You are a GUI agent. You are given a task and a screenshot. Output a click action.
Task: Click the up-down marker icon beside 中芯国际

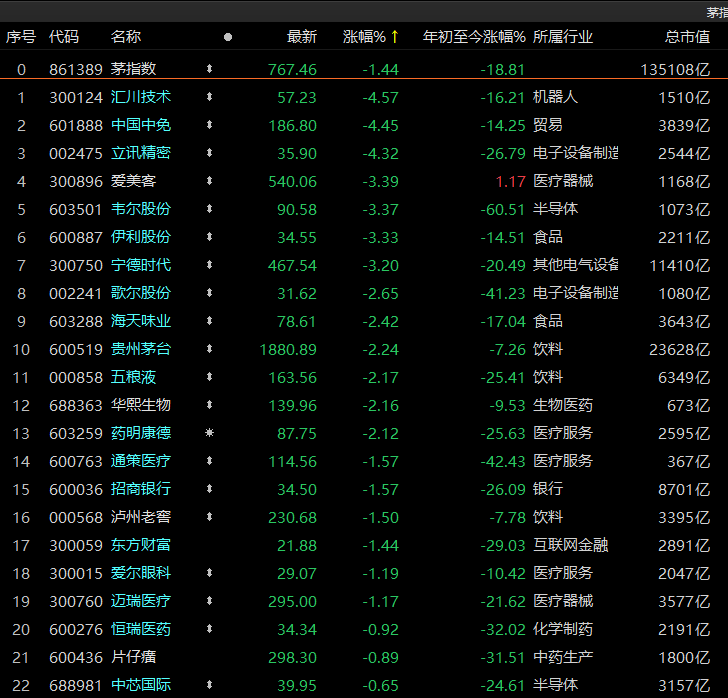coord(209,685)
